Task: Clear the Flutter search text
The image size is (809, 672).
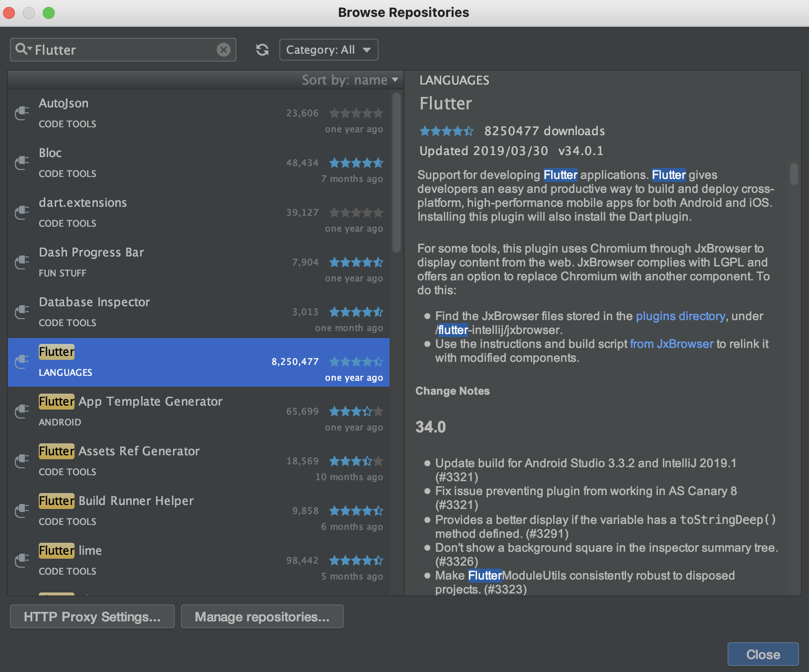Action: (x=224, y=50)
